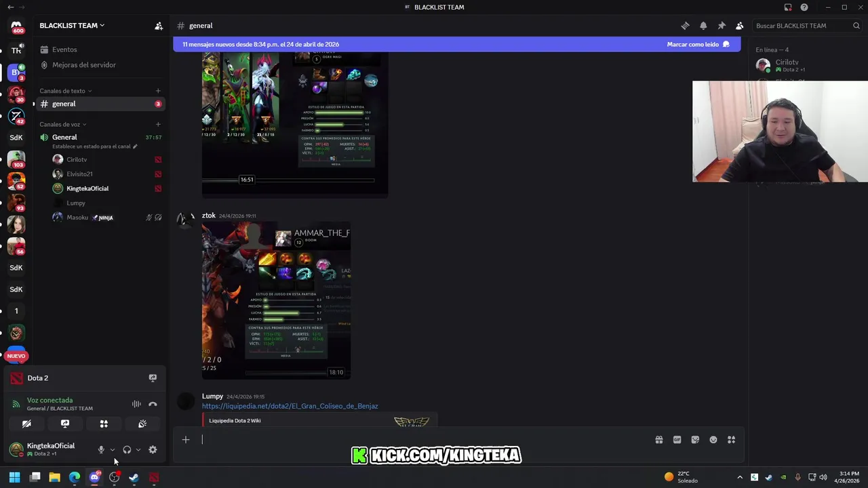
Task: Click Marcar como leído button
Action: (698, 44)
